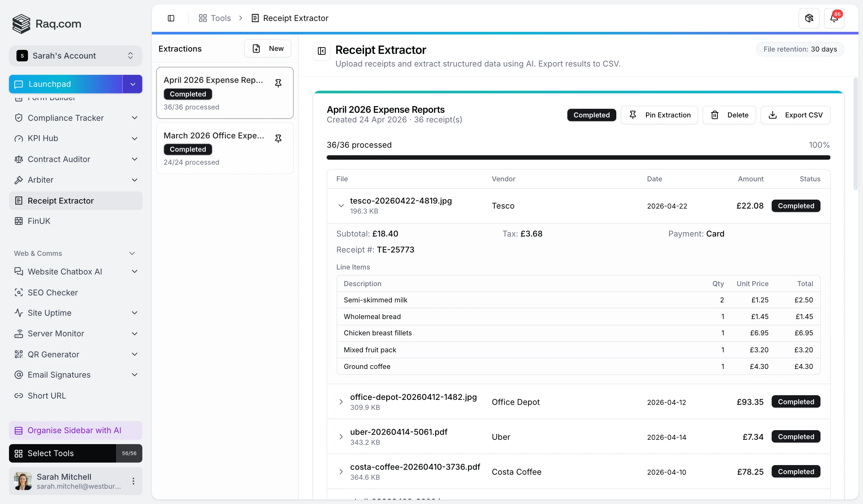Click the Pin Extraction button
The image size is (863, 504).
pos(659,115)
